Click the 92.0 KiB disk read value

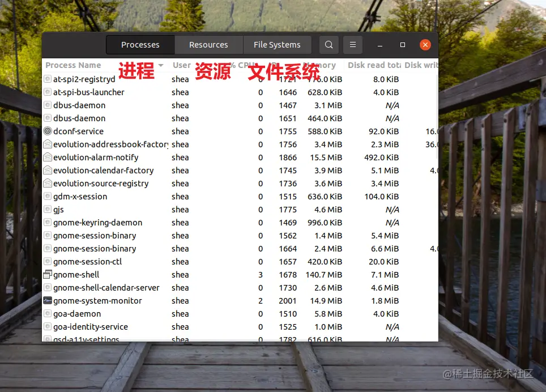[384, 131]
